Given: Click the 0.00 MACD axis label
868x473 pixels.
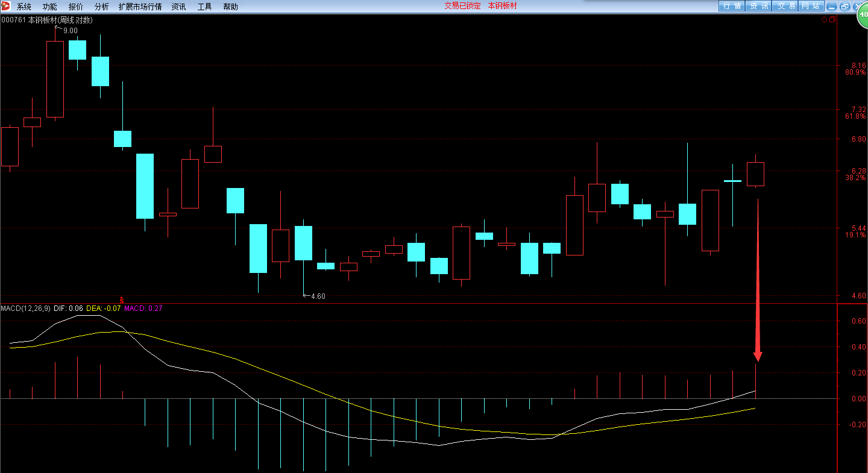Looking at the screenshot, I should tap(858, 399).
